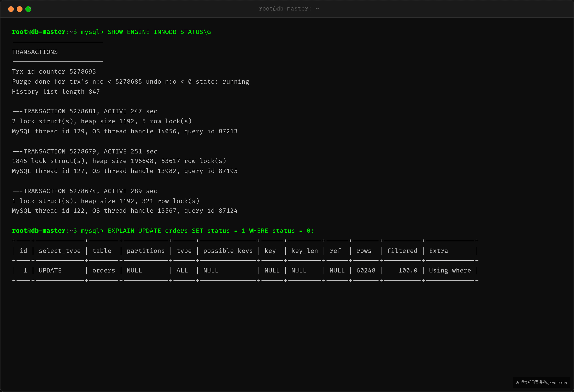The image size is (574, 392).
Task: Click the type column header
Action: click(184, 251)
